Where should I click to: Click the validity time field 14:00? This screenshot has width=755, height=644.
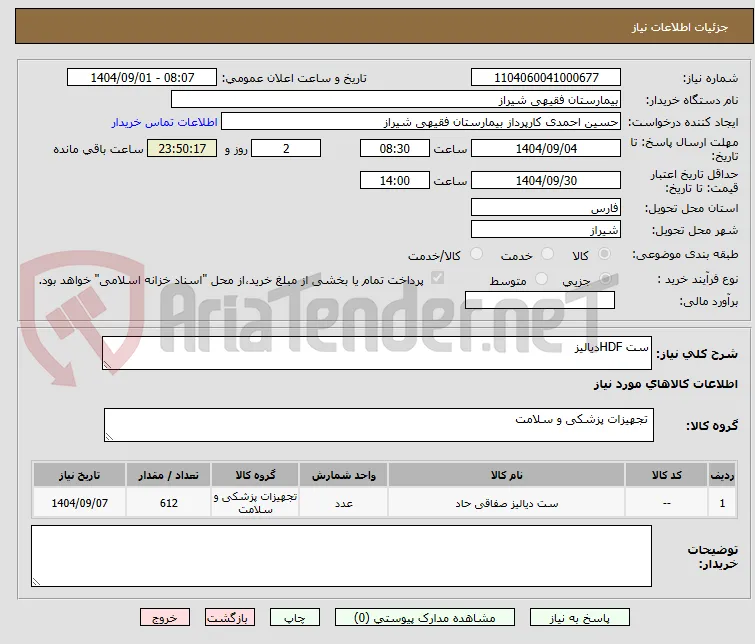click(395, 181)
